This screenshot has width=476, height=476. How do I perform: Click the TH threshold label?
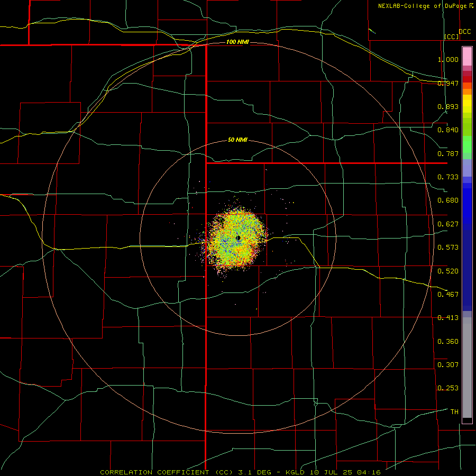pyautogui.click(x=454, y=411)
